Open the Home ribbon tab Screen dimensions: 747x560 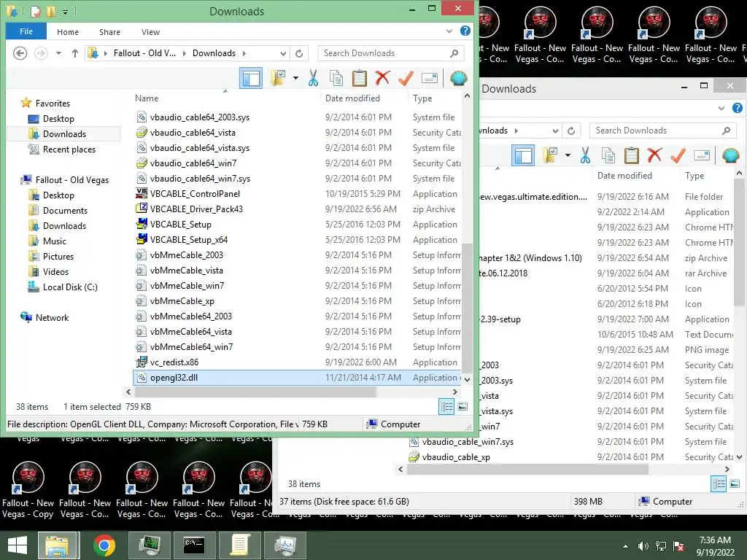[x=68, y=32]
